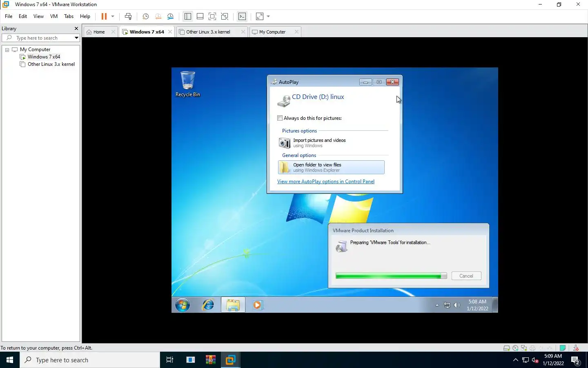Toggle Unity mode from the toolbar
Screen dimensions: 588x368
[225, 16]
